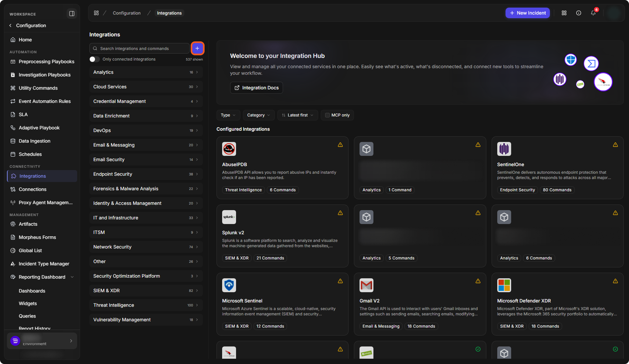
Task: Click the info circle icon in the top bar
Action: 579,13
